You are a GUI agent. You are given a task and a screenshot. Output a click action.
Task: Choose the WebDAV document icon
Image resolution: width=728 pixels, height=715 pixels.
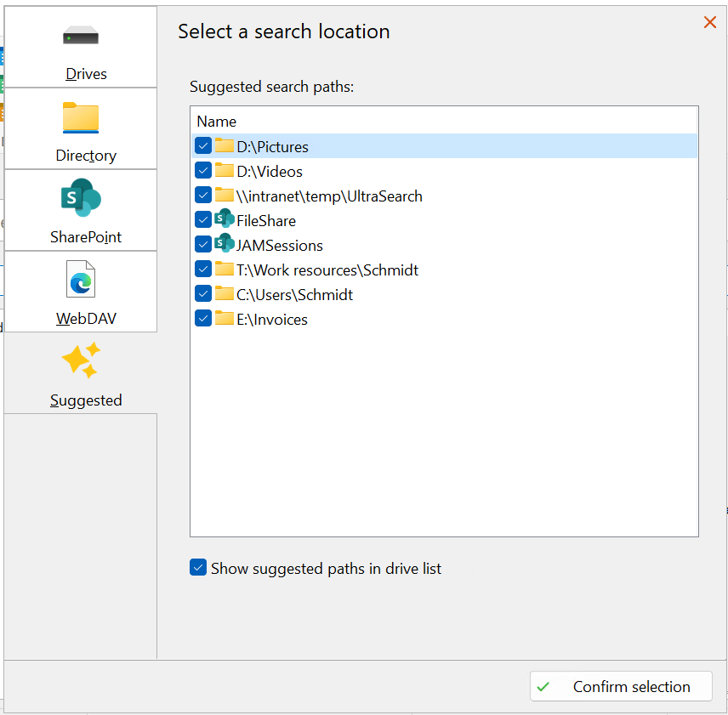pos(81,280)
